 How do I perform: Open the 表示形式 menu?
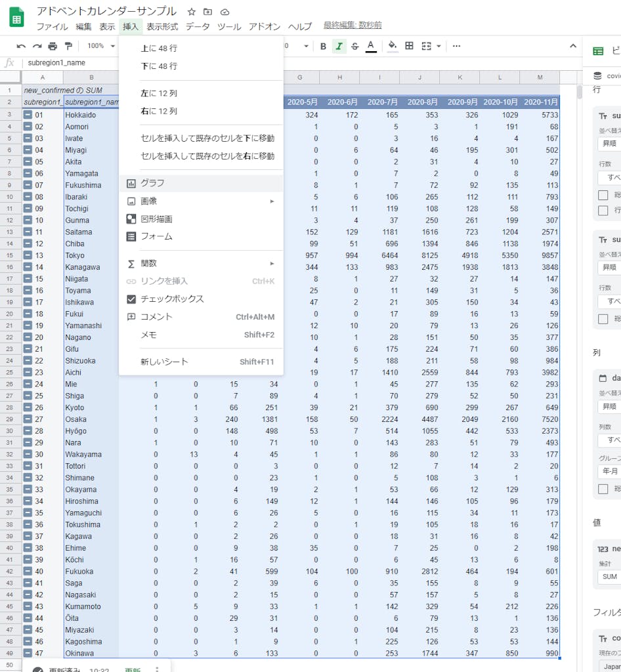coord(162,26)
